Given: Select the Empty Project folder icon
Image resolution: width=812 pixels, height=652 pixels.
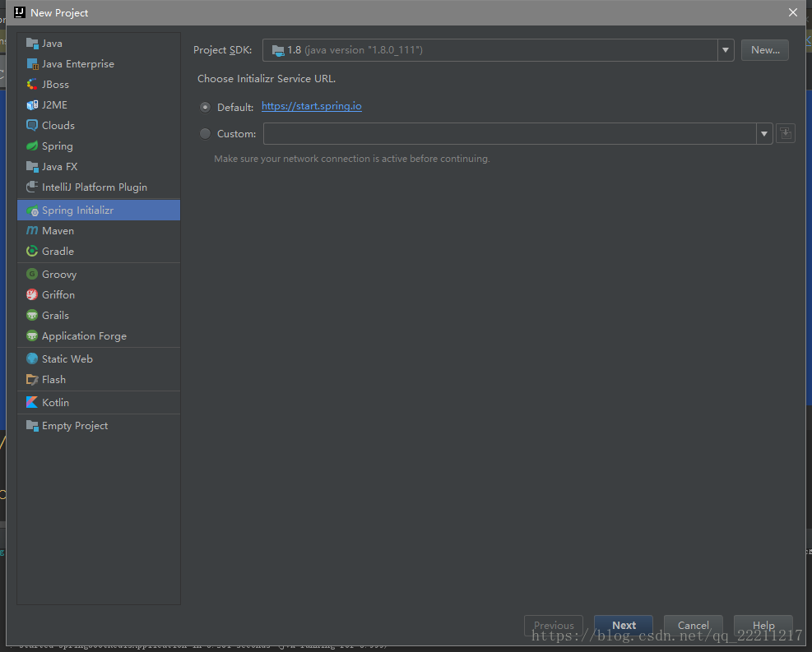Looking at the screenshot, I should [32, 425].
